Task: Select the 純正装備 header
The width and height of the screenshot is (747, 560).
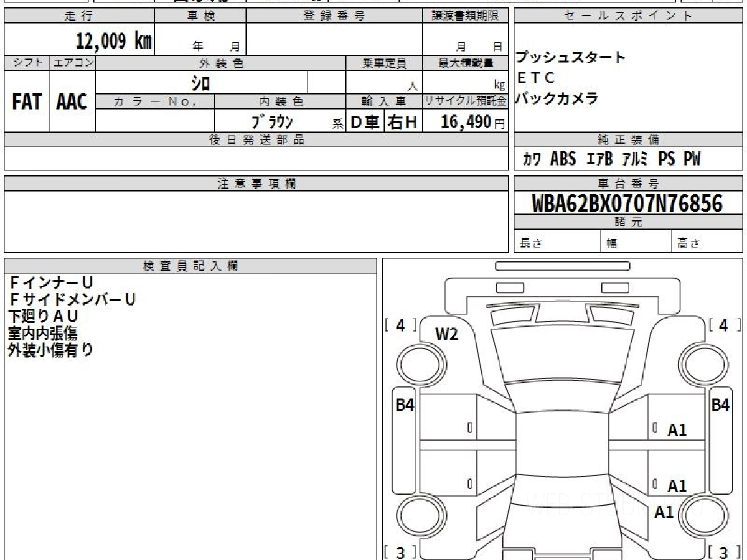Action: pos(629,140)
